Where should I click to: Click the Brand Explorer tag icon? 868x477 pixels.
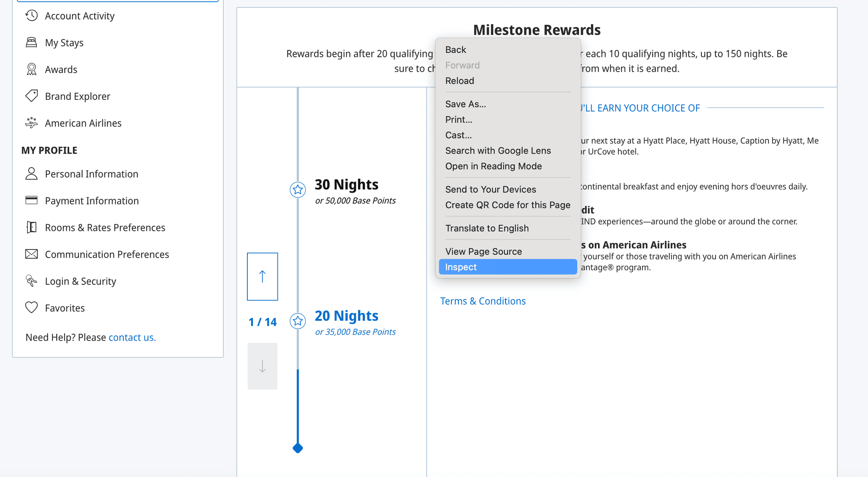tap(31, 96)
